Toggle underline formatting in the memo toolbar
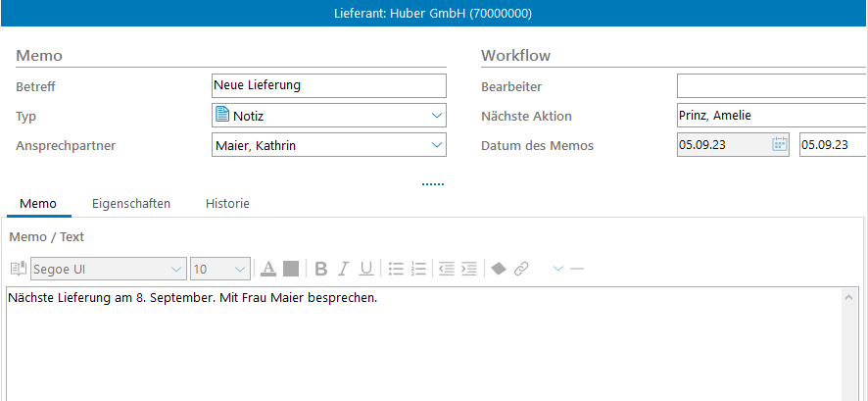The height and width of the screenshot is (401, 868). tap(365, 269)
